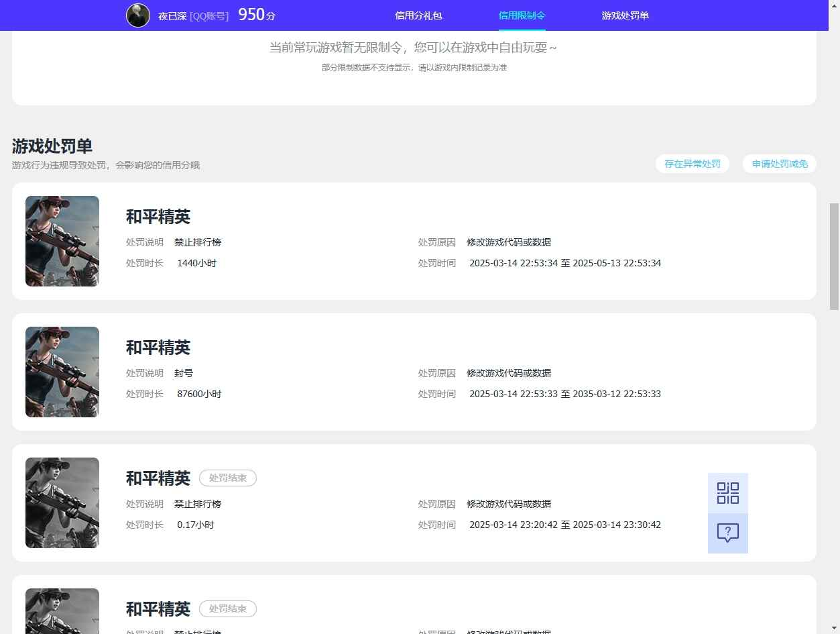
Task: Select the 1440小时 penalty game thumbnail
Action: point(62,241)
